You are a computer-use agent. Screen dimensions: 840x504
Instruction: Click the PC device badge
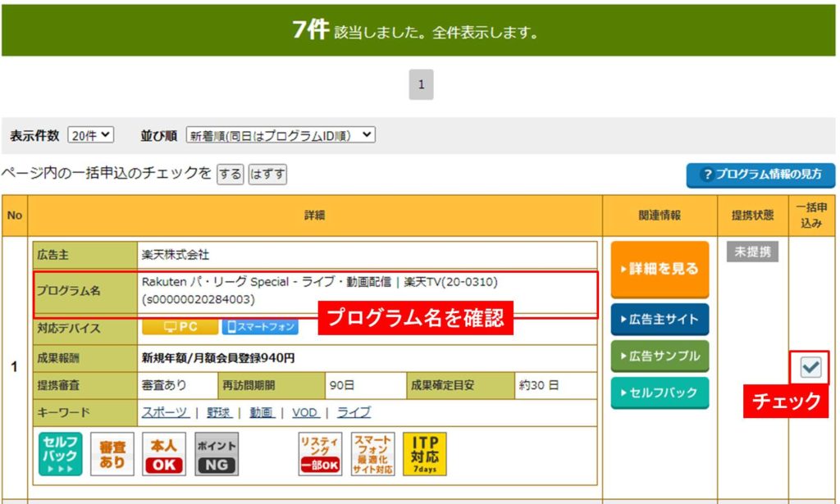click(180, 326)
